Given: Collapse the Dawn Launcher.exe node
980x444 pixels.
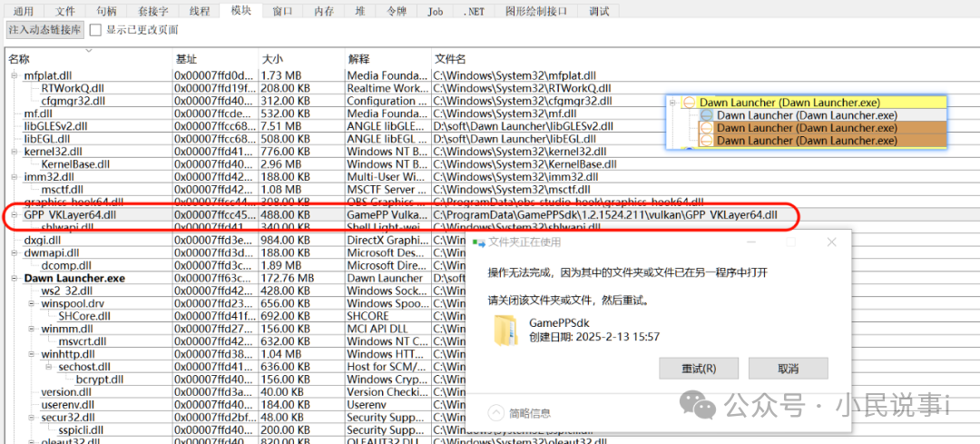Looking at the screenshot, I should (14, 278).
